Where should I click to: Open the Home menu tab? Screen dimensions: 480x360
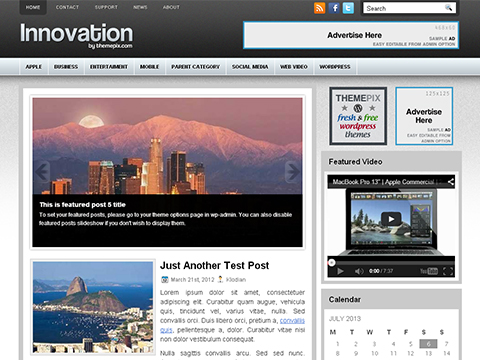pyautogui.click(x=33, y=7)
